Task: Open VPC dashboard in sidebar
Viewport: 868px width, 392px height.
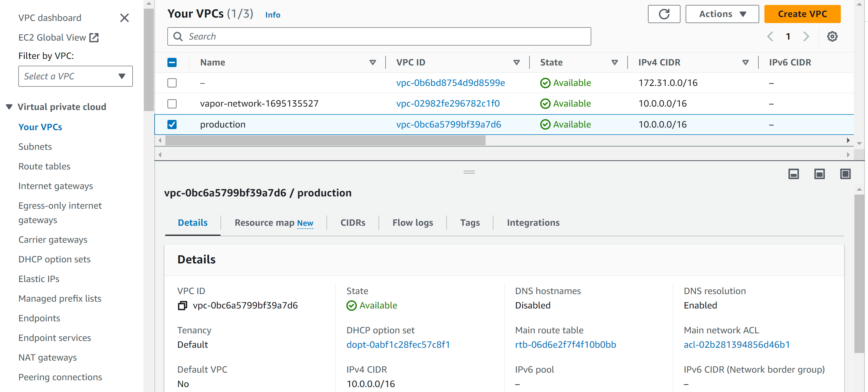Action: click(50, 18)
